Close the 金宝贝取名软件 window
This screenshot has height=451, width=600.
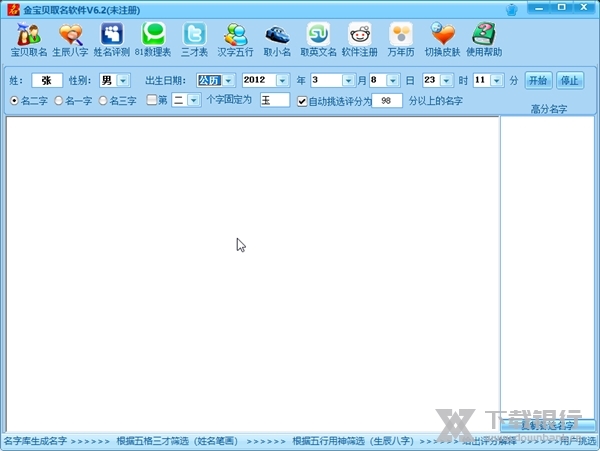(x=584, y=8)
